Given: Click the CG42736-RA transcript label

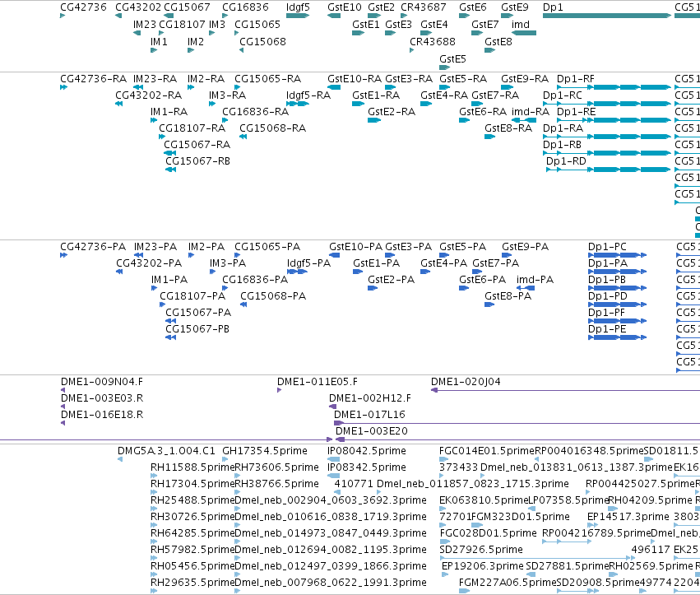Looking at the screenshot, I should click(x=93, y=79).
